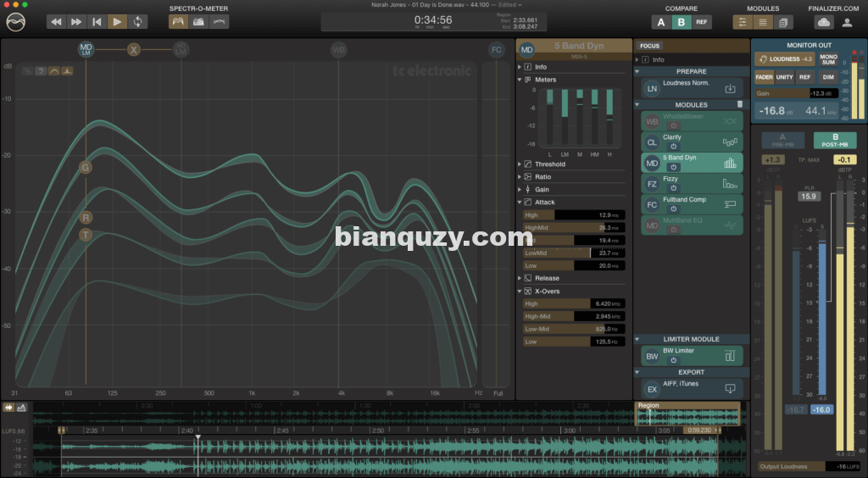
Task: Open the BW Limiter module
Action: click(692, 356)
